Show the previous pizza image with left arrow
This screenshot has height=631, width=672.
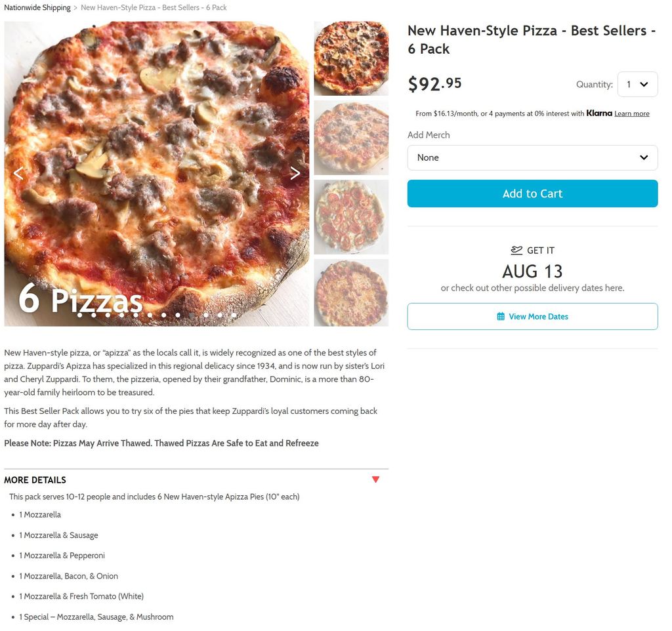[18, 173]
